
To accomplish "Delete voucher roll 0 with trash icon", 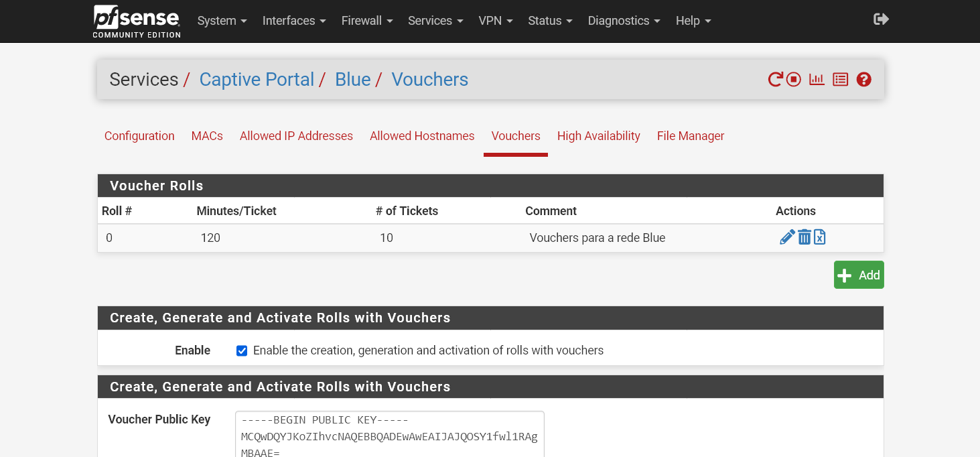I will pyautogui.click(x=804, y=237).
